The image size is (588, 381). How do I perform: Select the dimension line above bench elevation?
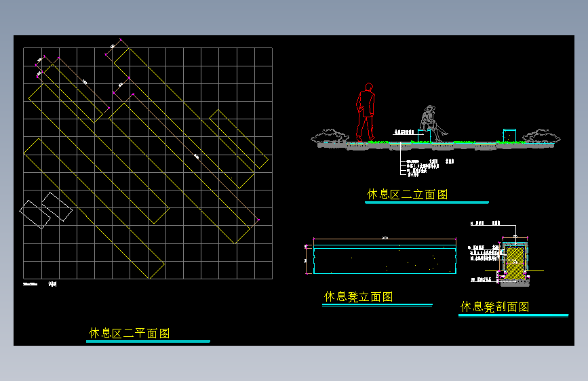click(x=385, y=239)
